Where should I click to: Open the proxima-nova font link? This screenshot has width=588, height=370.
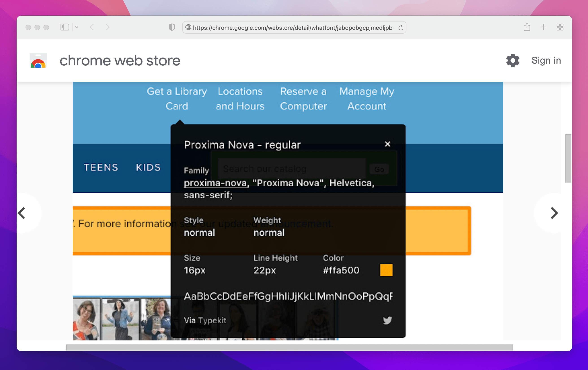(215, 183)
